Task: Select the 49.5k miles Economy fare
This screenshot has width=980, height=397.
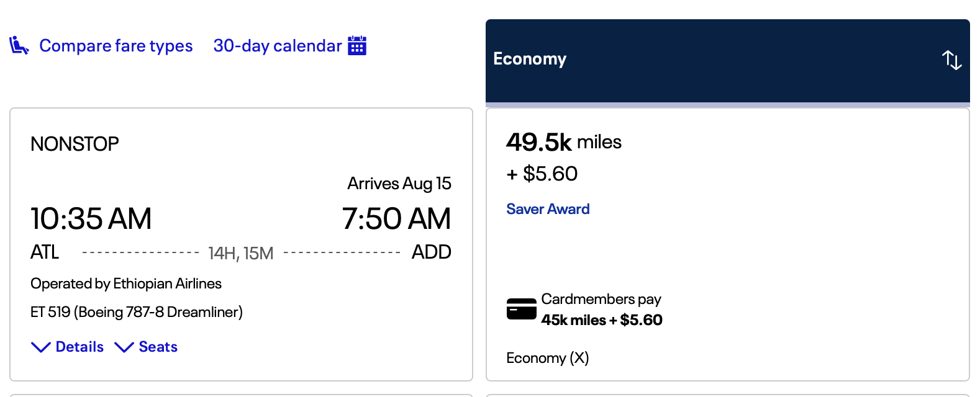Action: pyautogui.click(x=563, y=141)
